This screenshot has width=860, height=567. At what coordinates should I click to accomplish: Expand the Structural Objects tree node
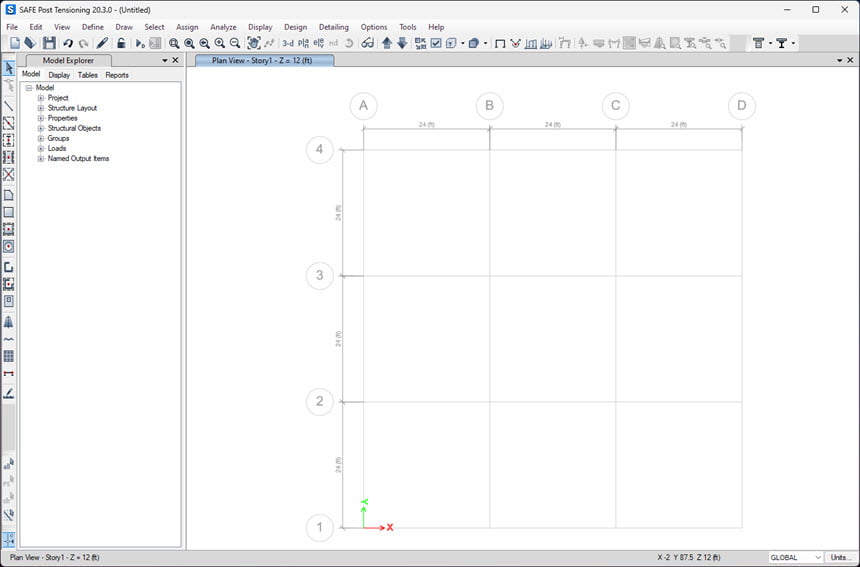click(41, 128)
